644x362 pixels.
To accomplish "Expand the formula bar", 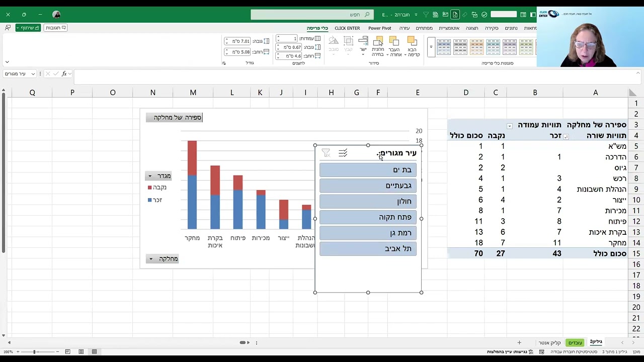I will tap(637, 73).
